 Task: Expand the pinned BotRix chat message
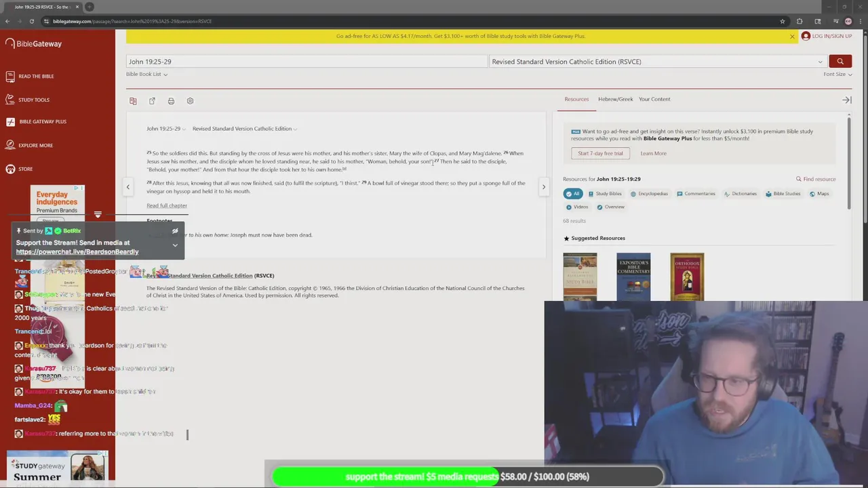(x=175, y=245)
